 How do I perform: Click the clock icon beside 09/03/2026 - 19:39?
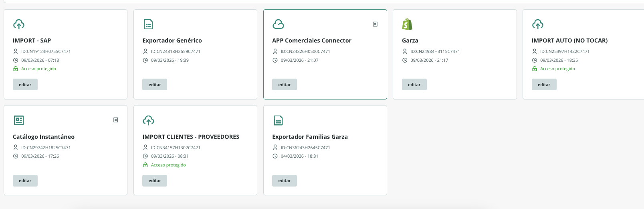[145, 60]
